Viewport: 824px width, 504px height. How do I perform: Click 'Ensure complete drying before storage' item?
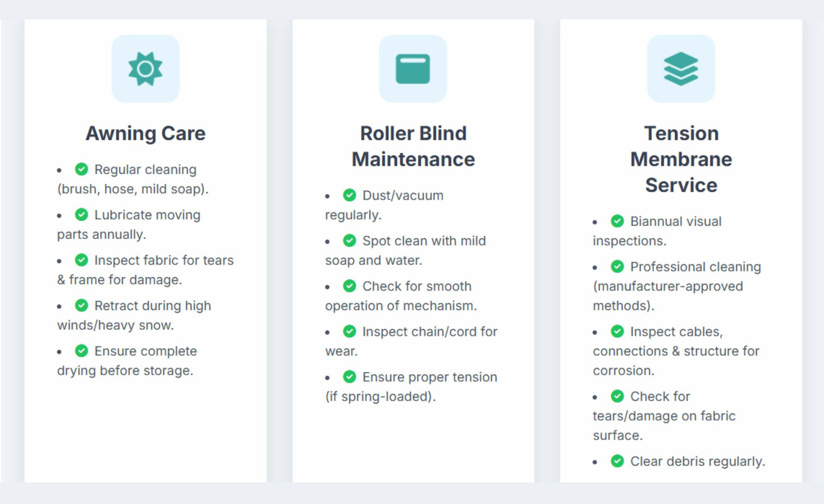point(127,361)
